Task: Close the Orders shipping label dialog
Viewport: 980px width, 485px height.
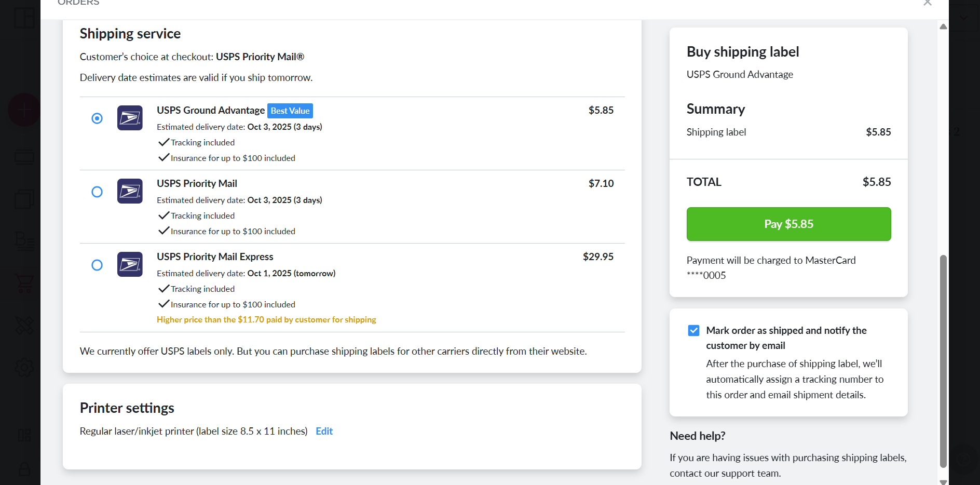Action: tap(928, 3)
